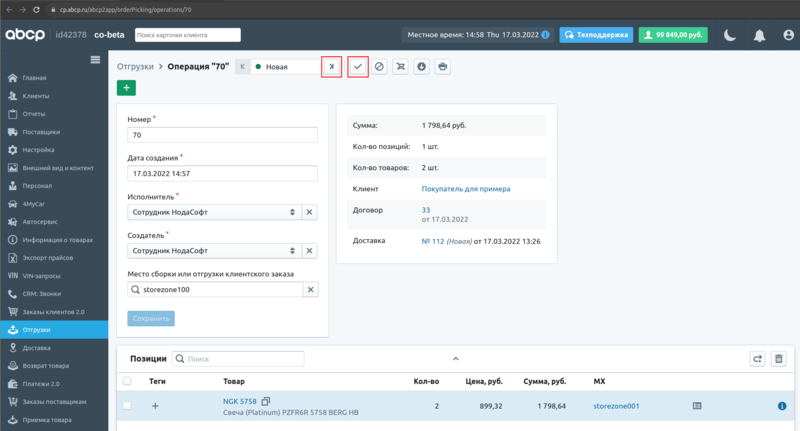Click the Сохранить button
The image size is (800, 431).
[151, 318]
